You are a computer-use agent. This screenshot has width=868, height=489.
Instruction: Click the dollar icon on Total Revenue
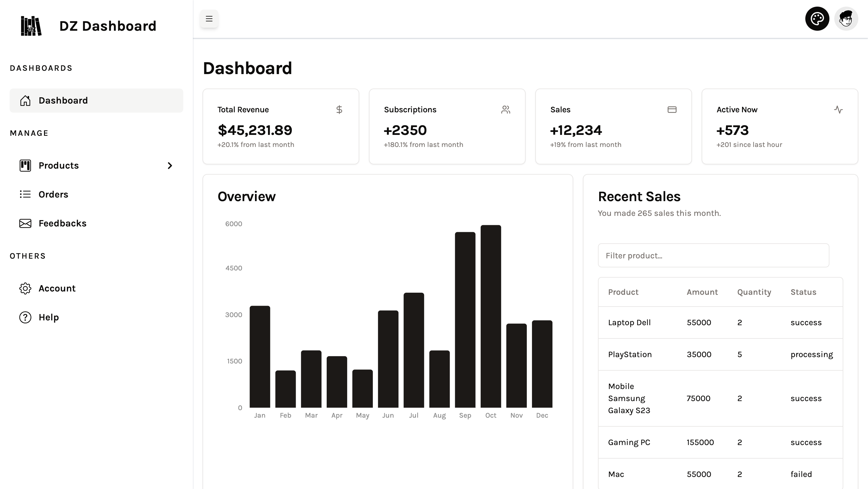339,110
